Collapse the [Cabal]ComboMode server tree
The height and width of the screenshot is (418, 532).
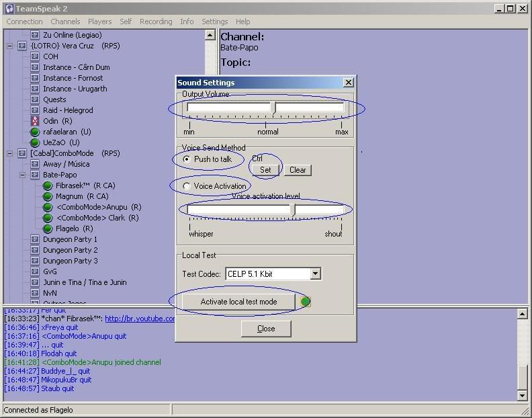(10, 153)
